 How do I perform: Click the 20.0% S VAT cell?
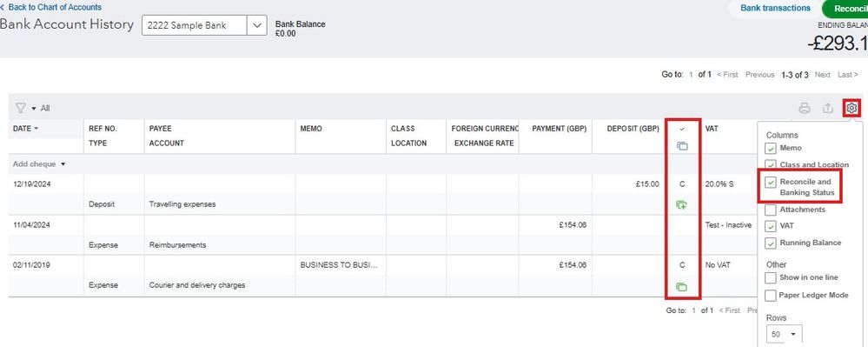(x=719, y=184)
